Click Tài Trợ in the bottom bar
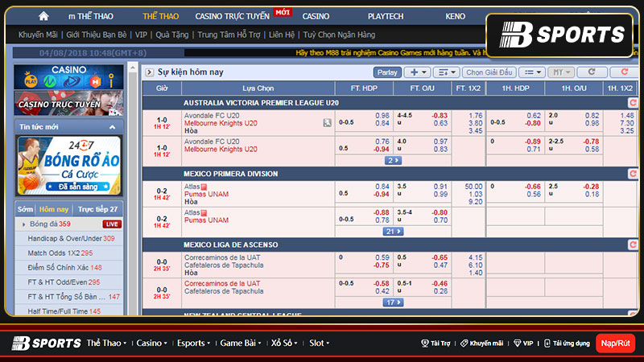 coord(436,343)
